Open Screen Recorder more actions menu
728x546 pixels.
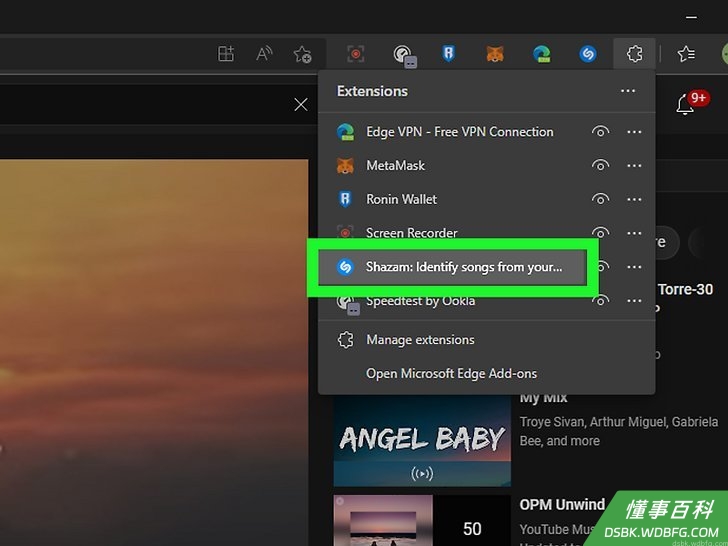coord(634,233)
